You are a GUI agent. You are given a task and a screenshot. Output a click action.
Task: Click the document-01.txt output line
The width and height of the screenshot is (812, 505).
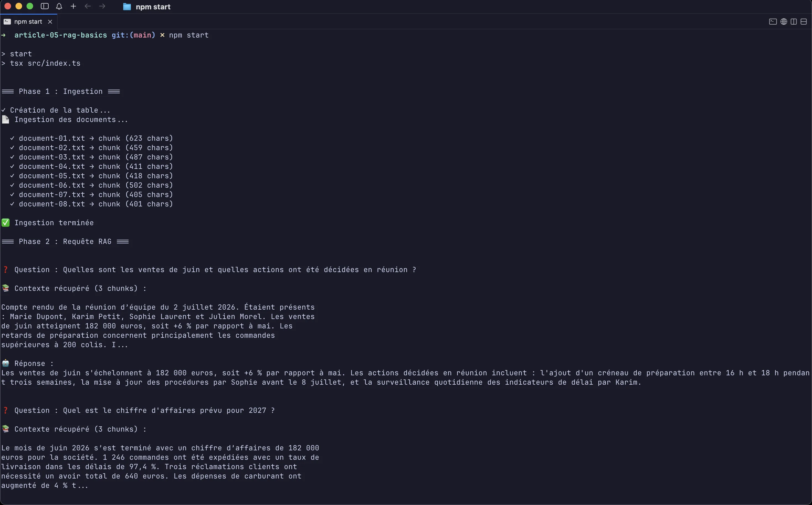[x=91, y=138]
